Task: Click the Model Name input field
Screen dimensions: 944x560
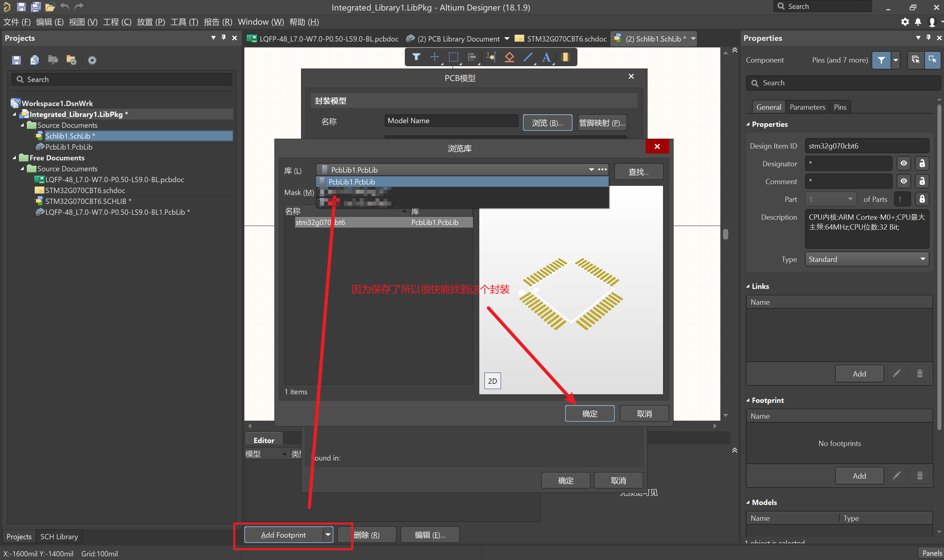Action: [451, 121]
